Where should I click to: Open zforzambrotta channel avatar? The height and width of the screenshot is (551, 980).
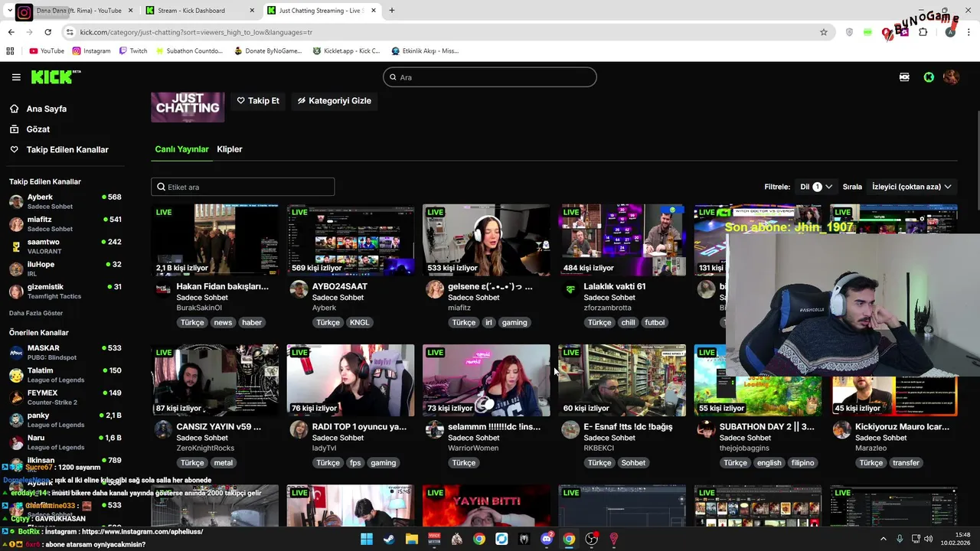(570, 289)
